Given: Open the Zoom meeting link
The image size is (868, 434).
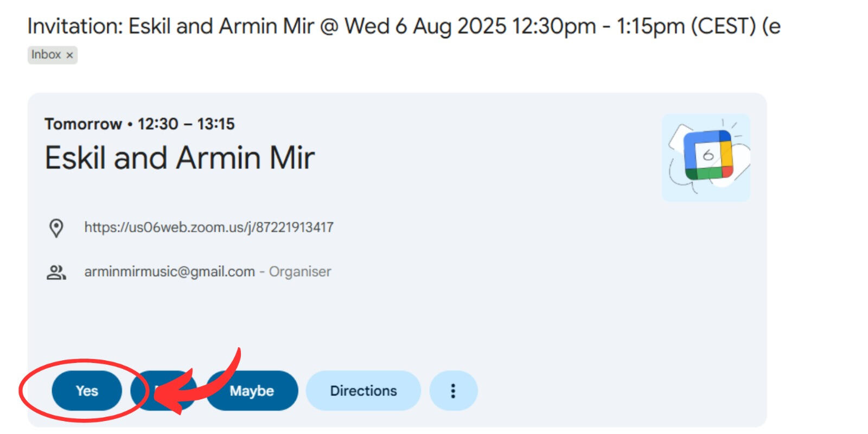Looking at the screenshot, I should click(x=208, y=227).
